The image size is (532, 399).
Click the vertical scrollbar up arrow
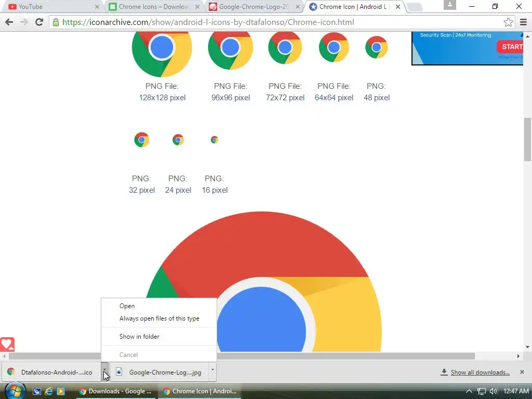point(527,36)
